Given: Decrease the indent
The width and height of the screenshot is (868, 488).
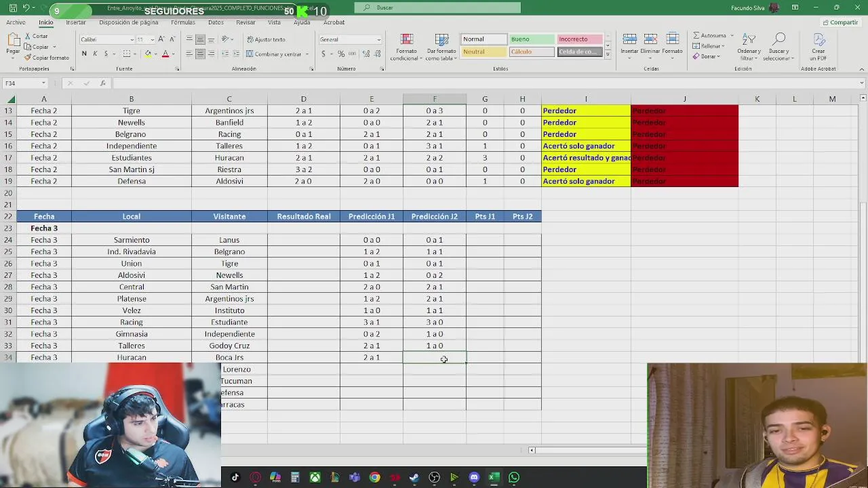Looking at the screenshot, I should 224,54.
